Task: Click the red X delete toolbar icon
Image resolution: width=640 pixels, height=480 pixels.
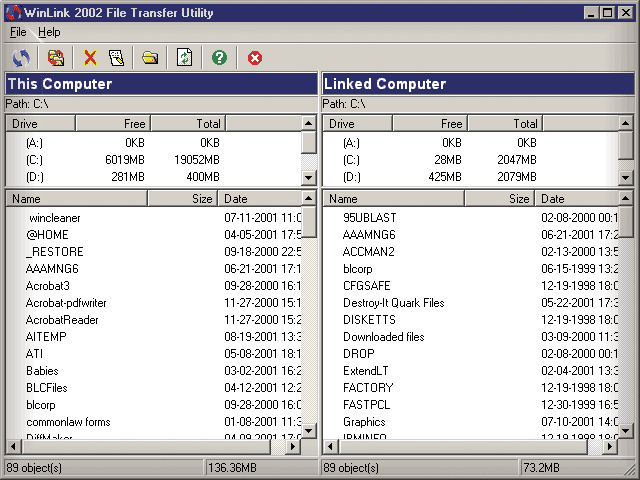Action: [x=90, y=58]
